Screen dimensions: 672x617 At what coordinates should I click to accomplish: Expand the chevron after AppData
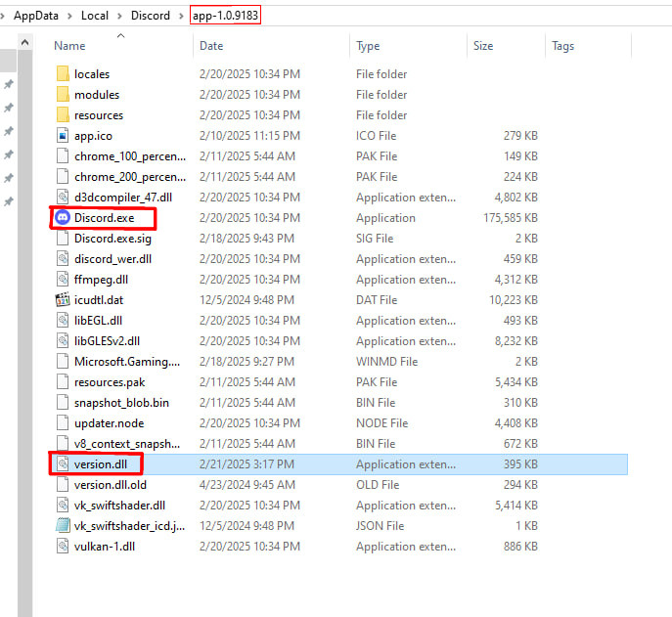tap(69, 16)
